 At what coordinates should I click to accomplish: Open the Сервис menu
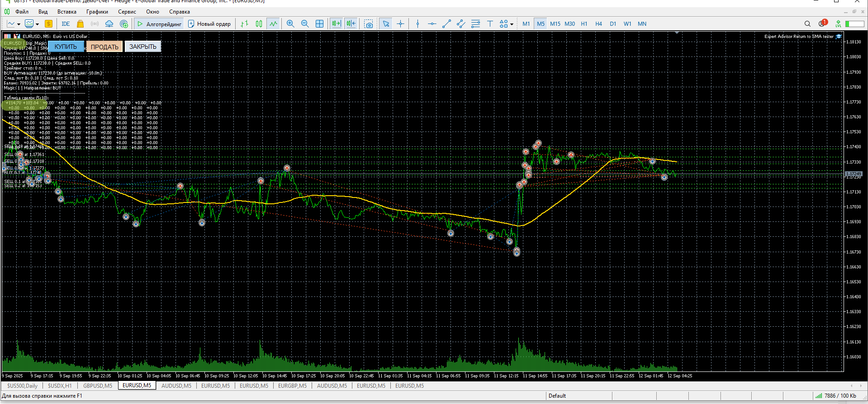click(x=127, y=12)
